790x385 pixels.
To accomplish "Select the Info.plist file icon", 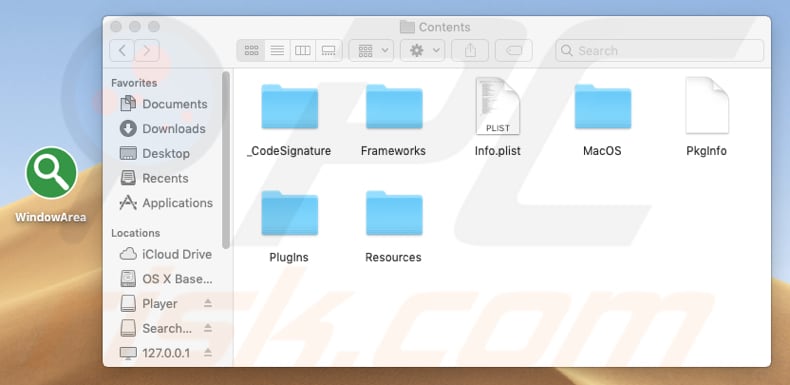I will click(498, 106).
